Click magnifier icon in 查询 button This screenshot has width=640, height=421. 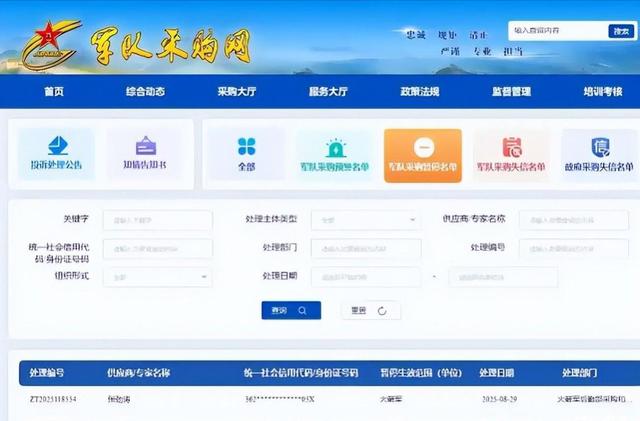coord(302,311)
